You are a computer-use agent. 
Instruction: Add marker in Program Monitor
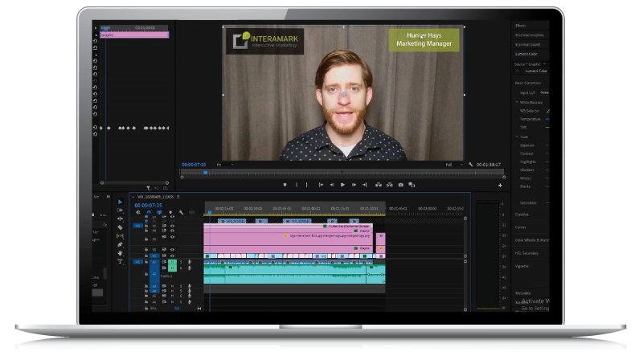tap(285, 185)
